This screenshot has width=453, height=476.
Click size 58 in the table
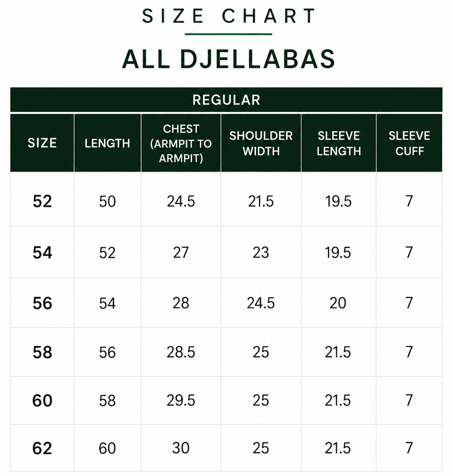pyautogui.click(x=42, y=352)
